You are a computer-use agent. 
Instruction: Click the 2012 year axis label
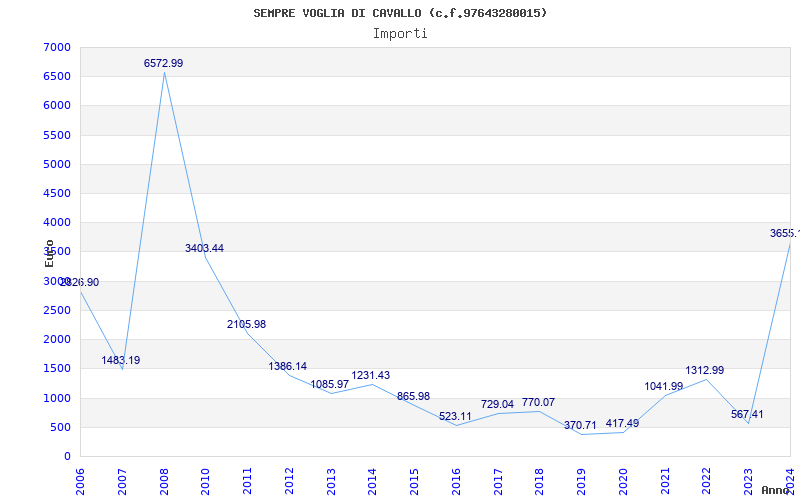click(x=289, y=482)
